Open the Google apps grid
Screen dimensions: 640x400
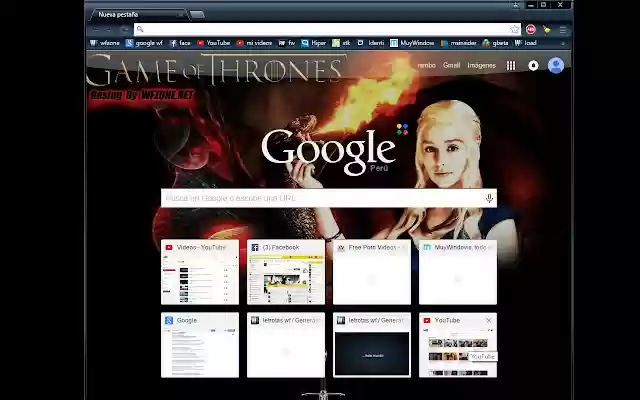click(511, 65)
